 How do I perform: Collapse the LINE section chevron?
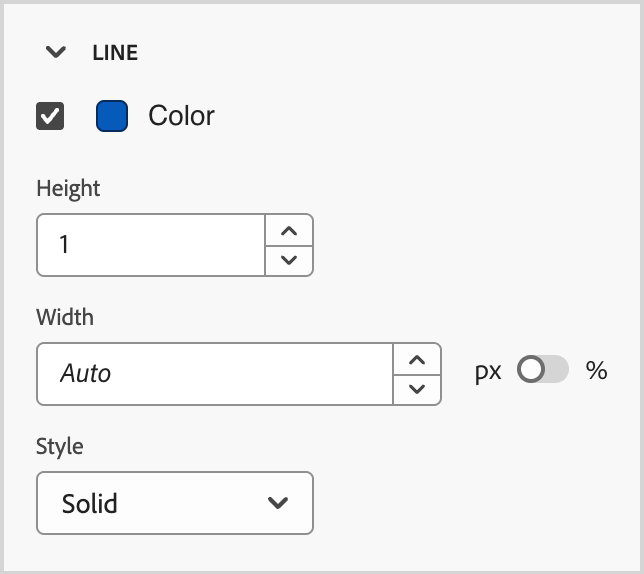(x=56, y=54)
